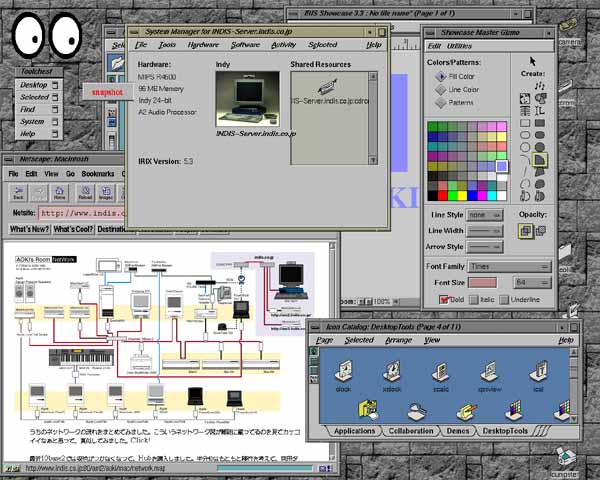Image resolution: width=600 pixels, height=480 pixels.
Task: Pick the bright yellow bottom-row swatch
Action: point(462,196)
